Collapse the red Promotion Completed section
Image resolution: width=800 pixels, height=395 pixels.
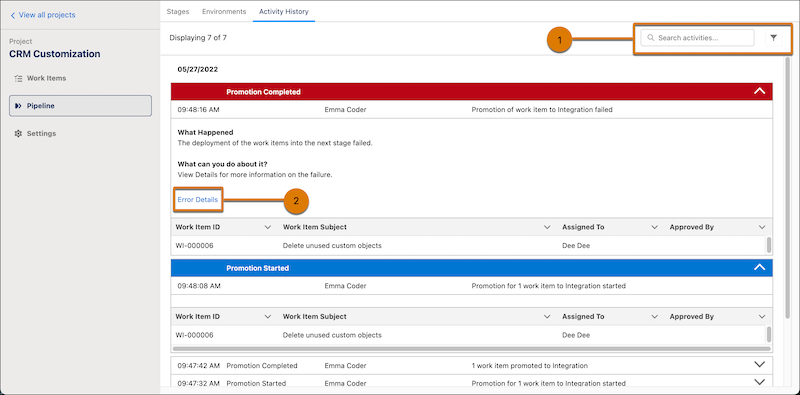(x=759, y=91)
